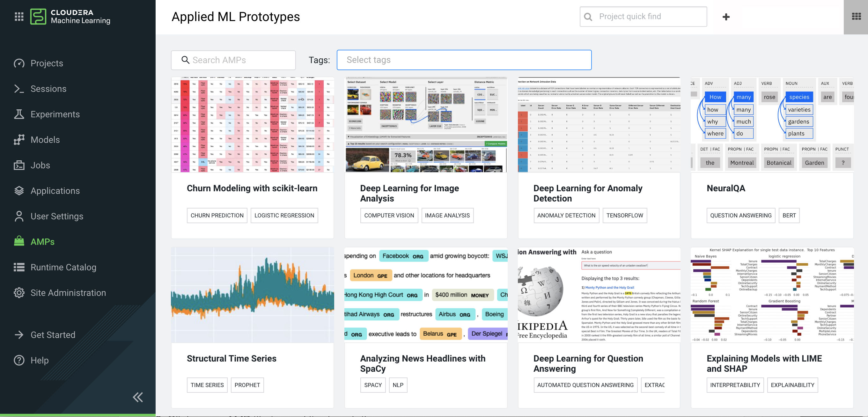
Task: Click the TENSORFLOW tag
Action: point(625,215)
